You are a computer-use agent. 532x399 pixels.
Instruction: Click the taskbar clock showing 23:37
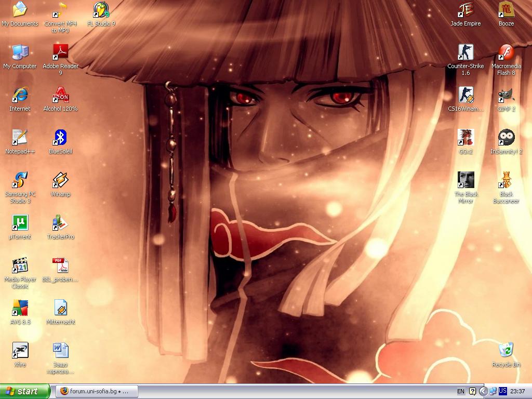coord(517,391)
